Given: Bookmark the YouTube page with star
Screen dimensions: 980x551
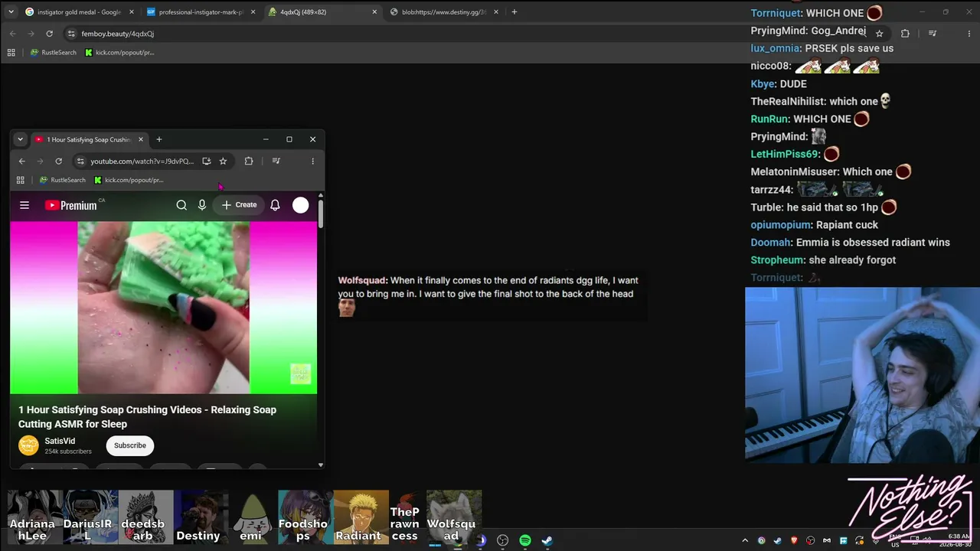Looking at the screenshot, I should [223, 161].
